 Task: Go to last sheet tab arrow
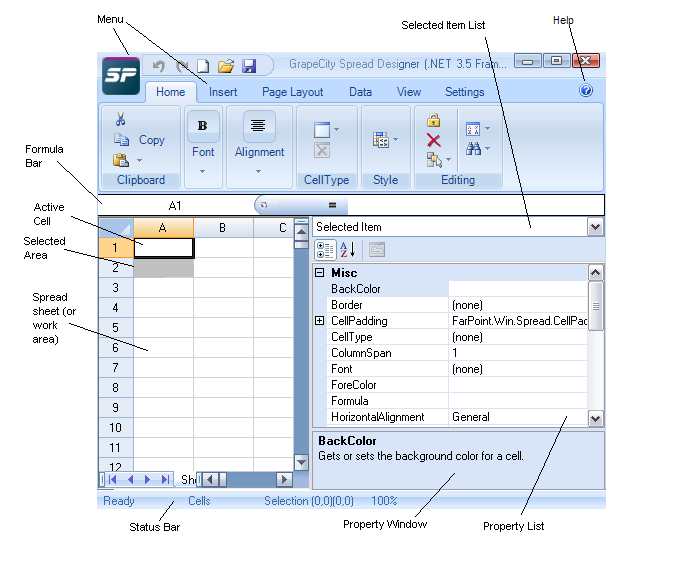tap(165, 479)
